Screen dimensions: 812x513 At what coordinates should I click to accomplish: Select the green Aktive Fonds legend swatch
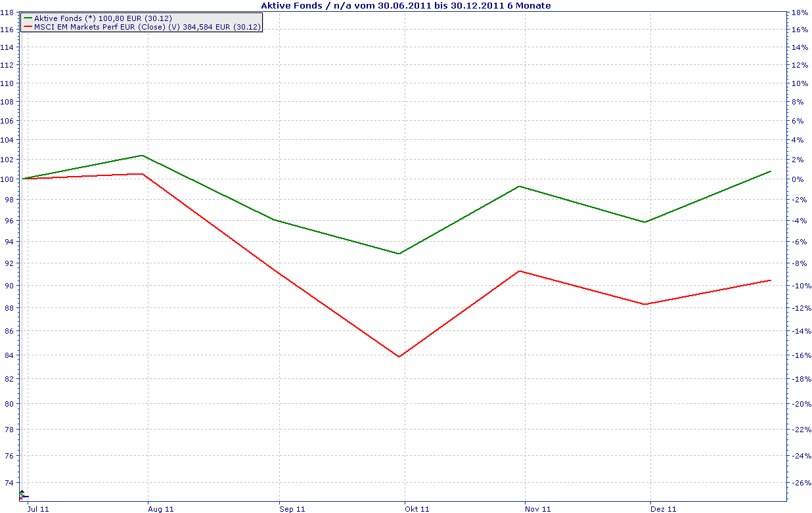pyautogui.click(x=28, y=18)
